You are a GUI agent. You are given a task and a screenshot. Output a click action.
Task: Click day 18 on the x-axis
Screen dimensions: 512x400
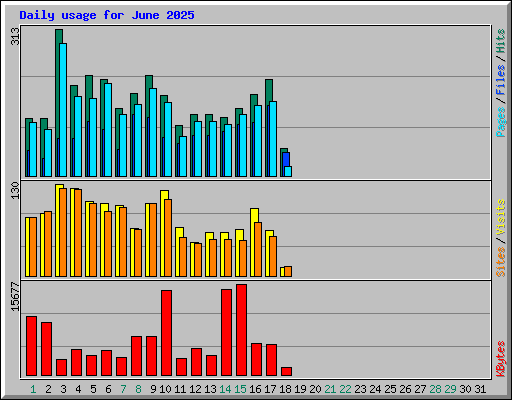285,389
